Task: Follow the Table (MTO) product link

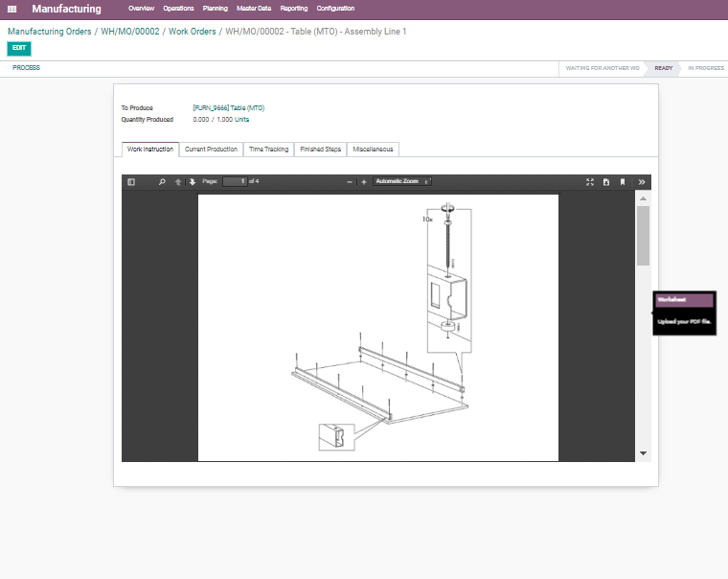Action: 228,108
